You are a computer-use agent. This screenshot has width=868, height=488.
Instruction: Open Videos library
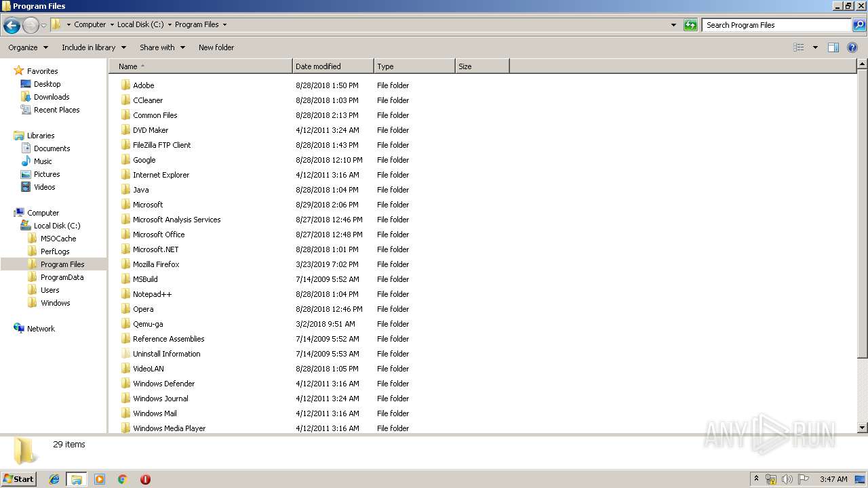pyautogui.click(x=44, y=187)
